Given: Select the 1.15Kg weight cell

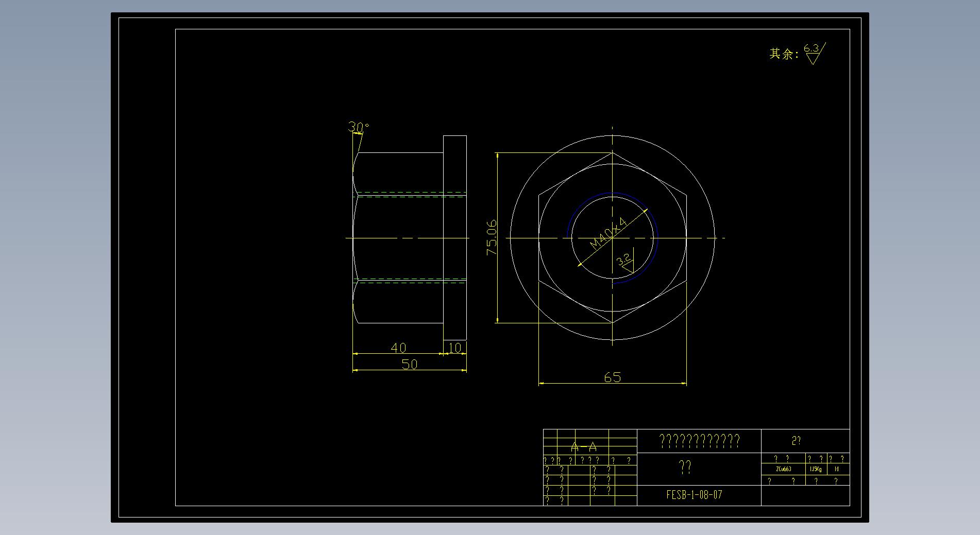Looking at the screenshot, I should pyautogui.click(x=816, y=469).
